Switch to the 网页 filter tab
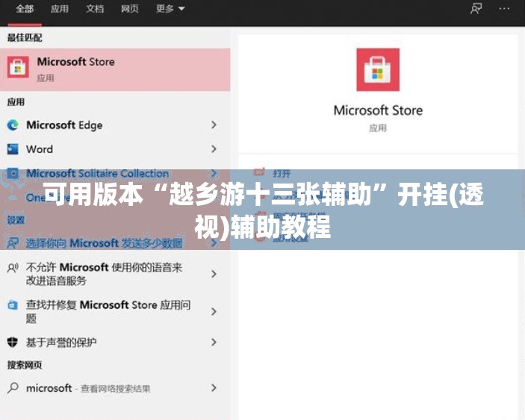Viewport: 525px width, 420px height. [130, 9]
